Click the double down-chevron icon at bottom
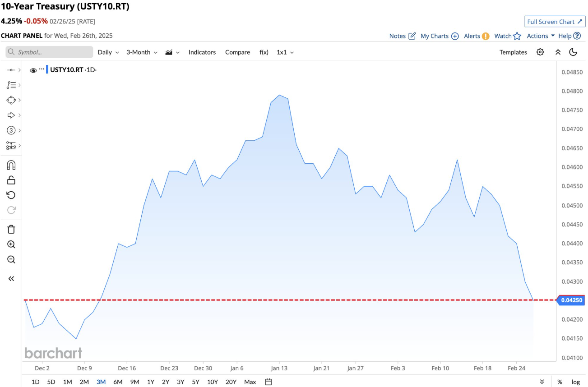This screenshot has height=387, width=588. point(542,382)
